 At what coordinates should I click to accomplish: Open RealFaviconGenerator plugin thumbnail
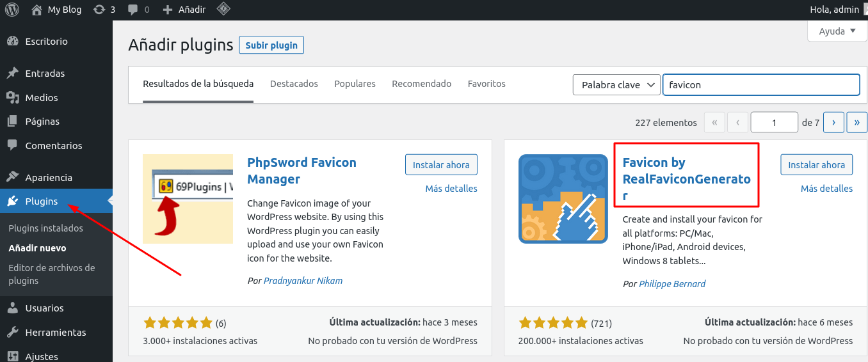coord(563,199)
